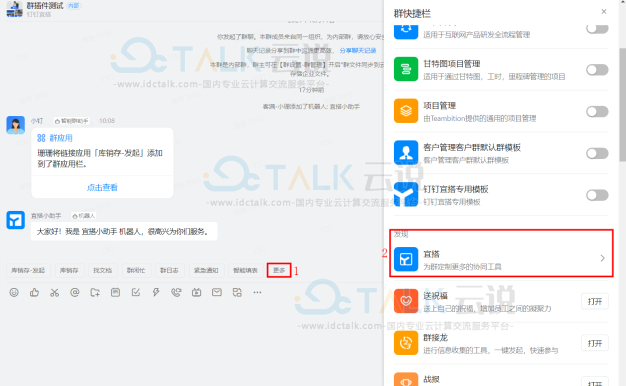The width and height of the screenshot is (626, 386).
Task: Click the checkbox to-do task icon
Action: (136, 293)
